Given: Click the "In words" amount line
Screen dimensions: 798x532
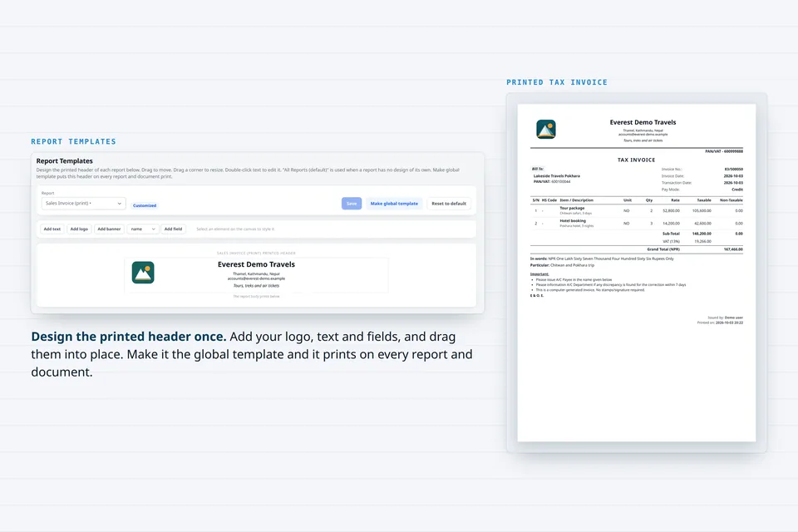Looking at the screenshot, I should click(x=602, y=259).
